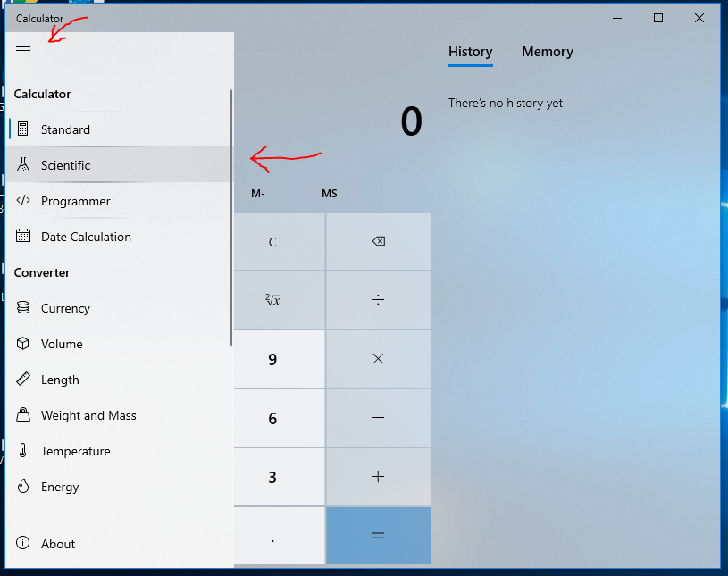Open the Length converter
The image size is (728, 576).
(x=119, y=380)
